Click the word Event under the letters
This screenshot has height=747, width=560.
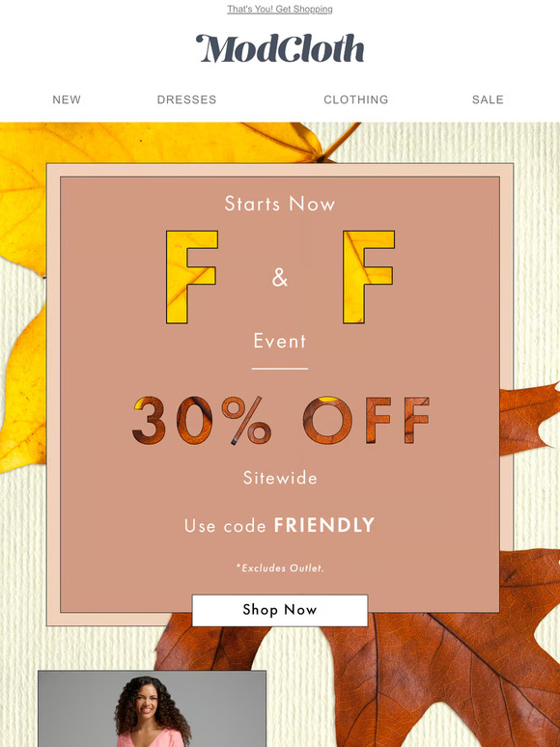[280, 341]
